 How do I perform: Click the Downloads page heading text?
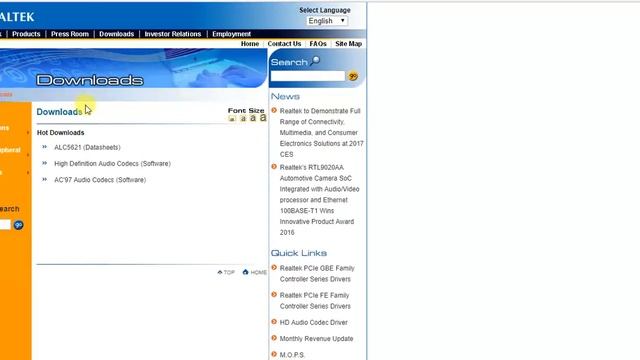pos(59,112)
